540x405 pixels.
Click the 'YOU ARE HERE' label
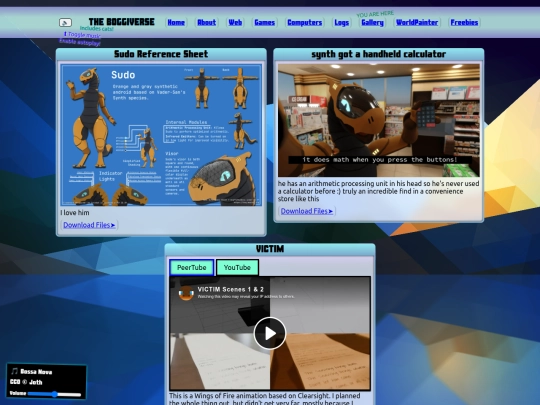point(375,14)
